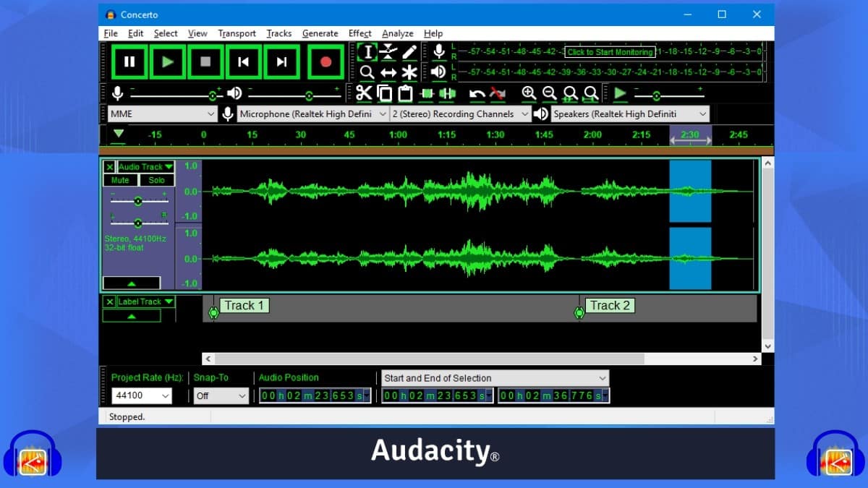Screen dimensions: 868x488
Task: Select the Draw tool
Action: click(408, 51)
